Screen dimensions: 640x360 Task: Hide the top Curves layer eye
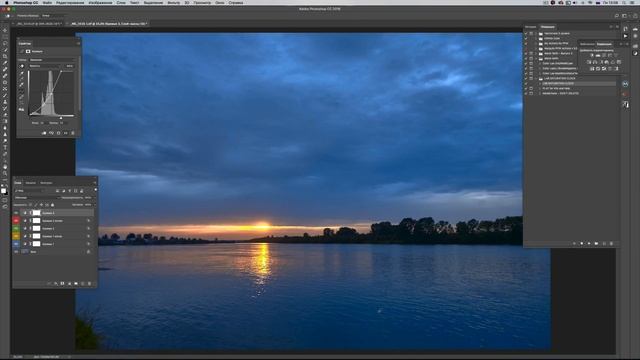point(16,213)
